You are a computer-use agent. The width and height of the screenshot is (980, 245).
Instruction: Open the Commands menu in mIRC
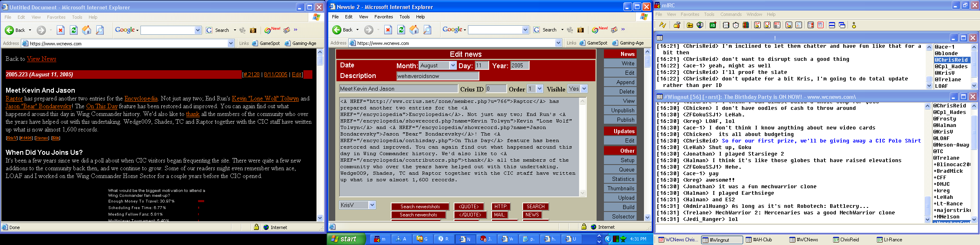click(x=731, y=14)
